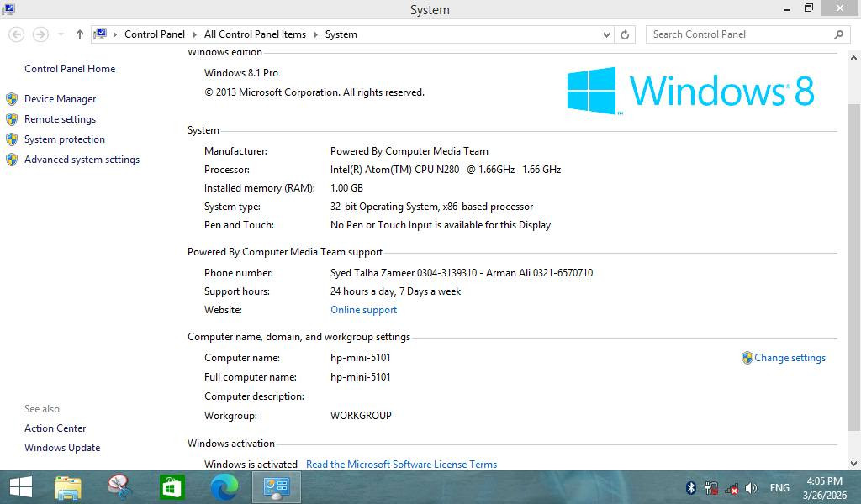Switch language via the ENG indicator
Image resolution: width=861 pixels, height=504 pixels.
pos(780,487)
